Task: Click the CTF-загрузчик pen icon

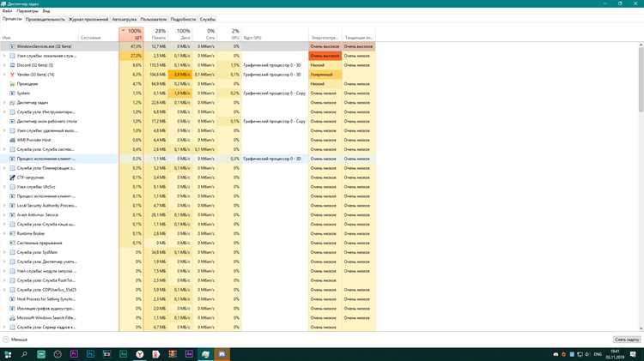Action: [12, 177]
